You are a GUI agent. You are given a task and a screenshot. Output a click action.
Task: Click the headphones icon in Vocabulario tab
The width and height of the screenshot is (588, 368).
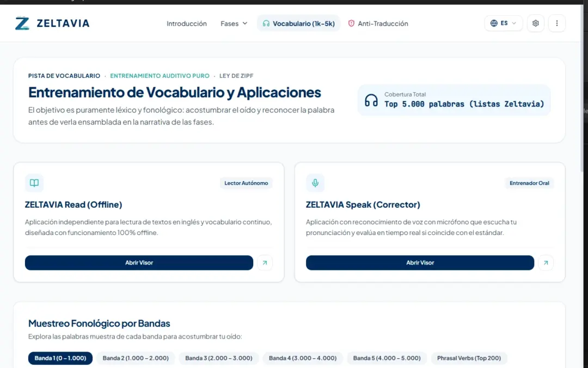coord(266,23)
